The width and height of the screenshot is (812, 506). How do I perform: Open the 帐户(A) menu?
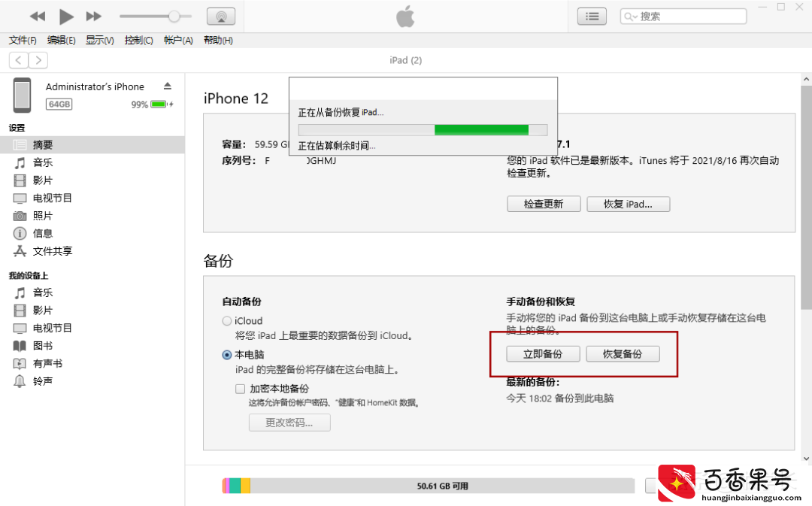pyautogui.click(x=178, y=40)
